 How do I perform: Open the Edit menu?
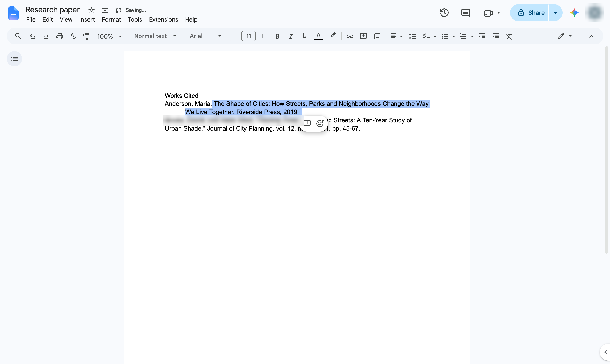(x=47, y=19)
